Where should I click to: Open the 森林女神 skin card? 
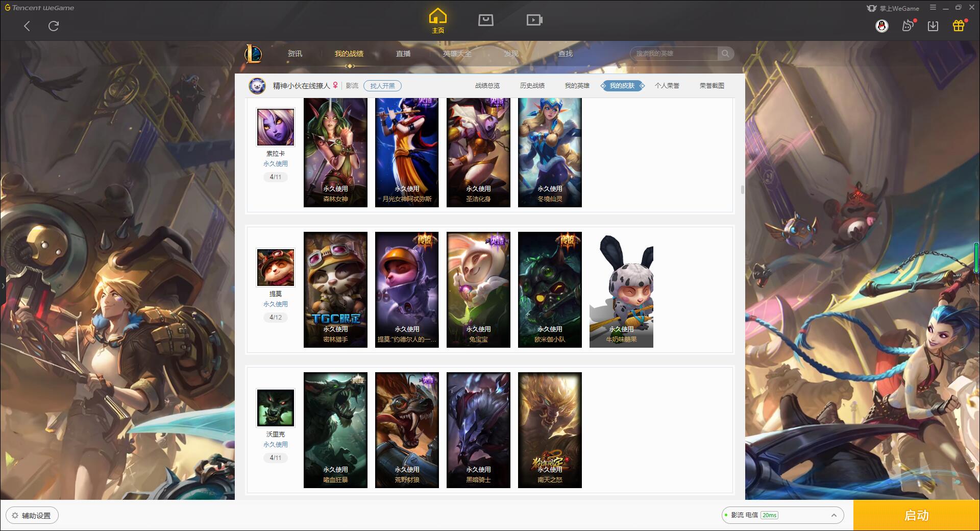click(x=335, y=152)
